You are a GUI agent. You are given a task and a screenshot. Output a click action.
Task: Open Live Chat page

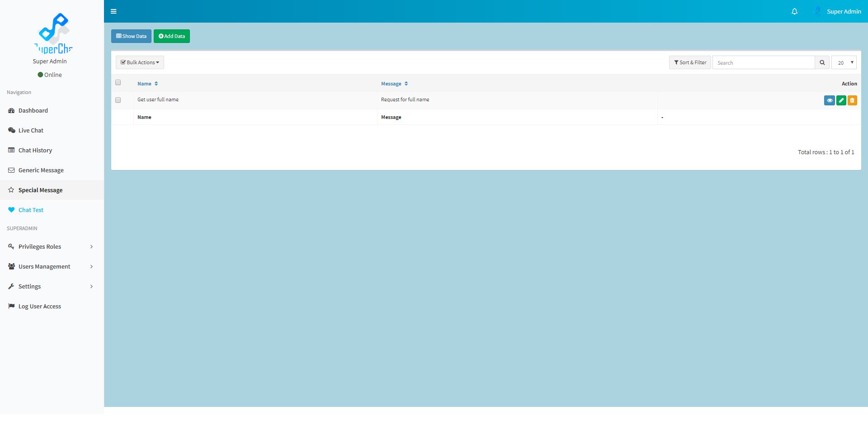pos(52,130)
